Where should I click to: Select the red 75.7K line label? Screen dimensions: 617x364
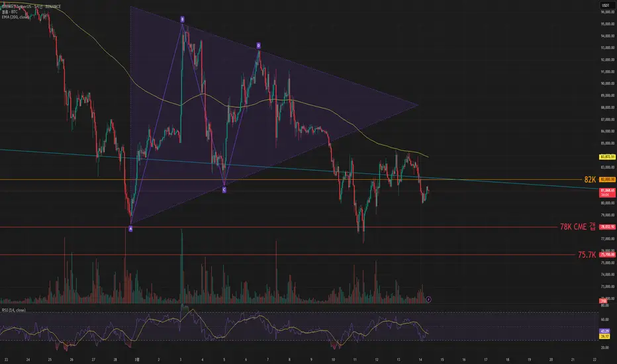(587, 255)
